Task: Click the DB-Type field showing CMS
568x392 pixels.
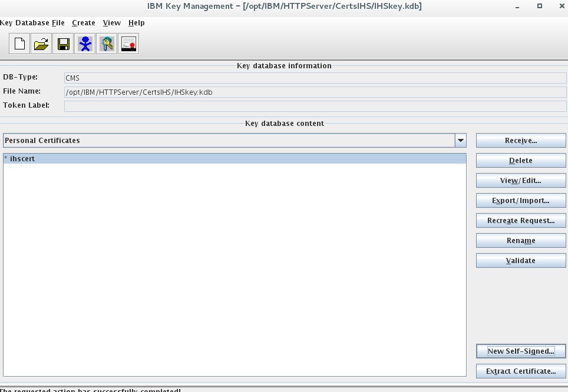Action: [315, 78]
